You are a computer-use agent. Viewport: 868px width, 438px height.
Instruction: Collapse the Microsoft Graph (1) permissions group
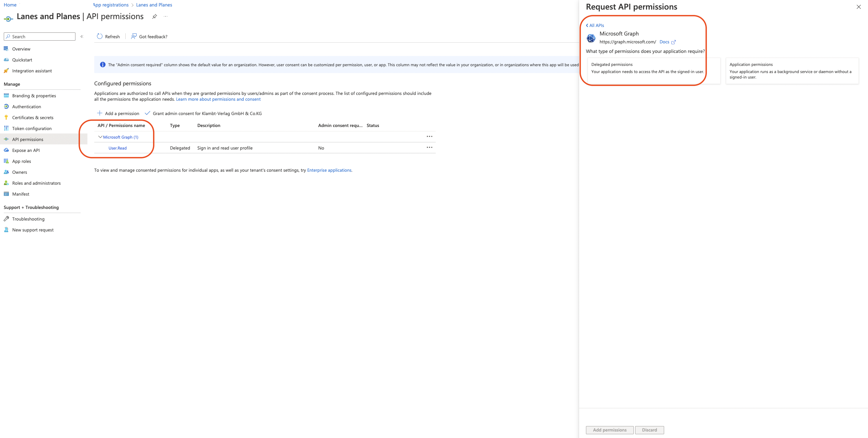100,137
